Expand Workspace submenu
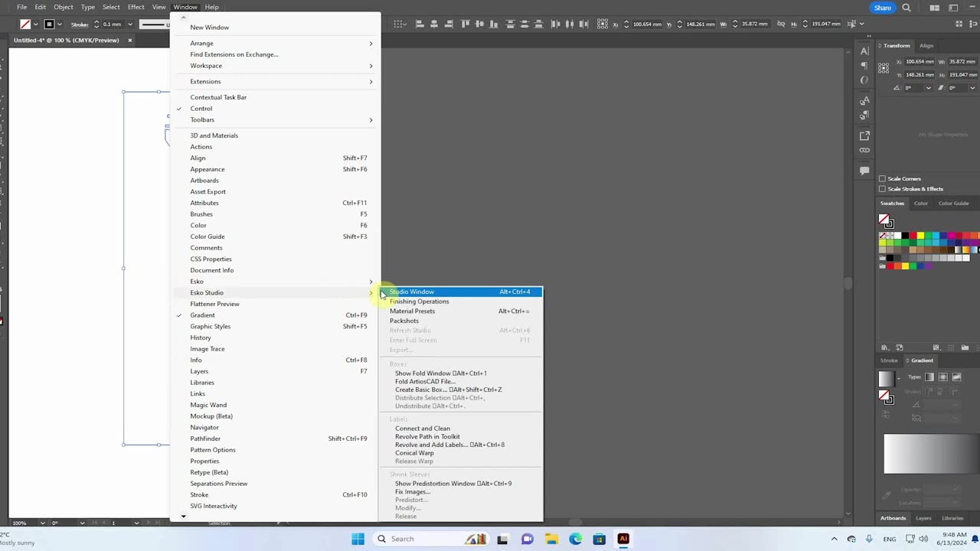The width and height of the screenshot is (980, 551). point(276,66)
